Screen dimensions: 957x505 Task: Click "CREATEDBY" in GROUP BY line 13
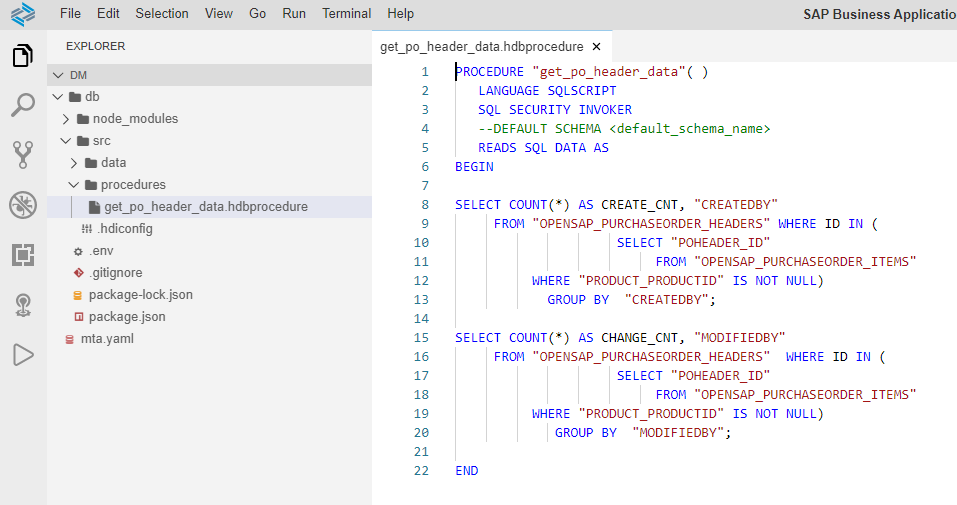666,300
